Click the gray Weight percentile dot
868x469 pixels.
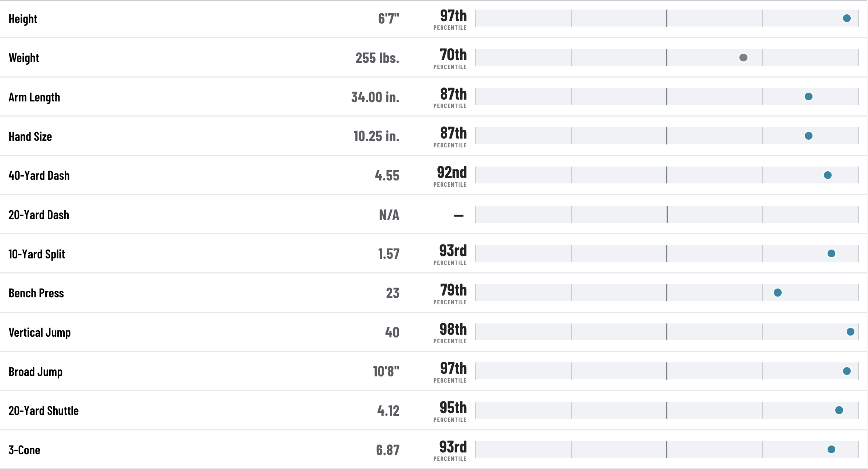pos(743,58)
